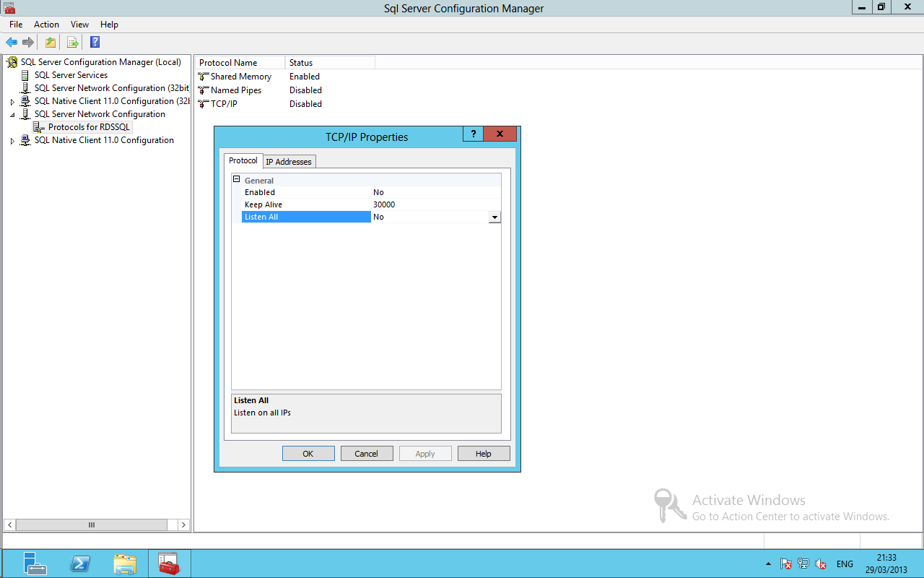Screen dimensions: 924x578
Task: Click the network icon in the system tray
Action: point(803,564)
